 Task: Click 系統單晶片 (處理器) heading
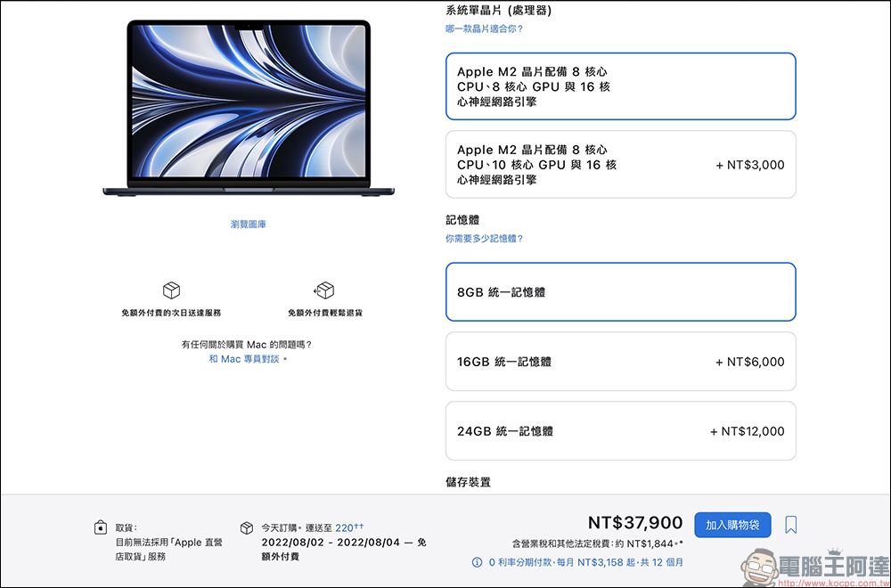(x=498, y=10)
